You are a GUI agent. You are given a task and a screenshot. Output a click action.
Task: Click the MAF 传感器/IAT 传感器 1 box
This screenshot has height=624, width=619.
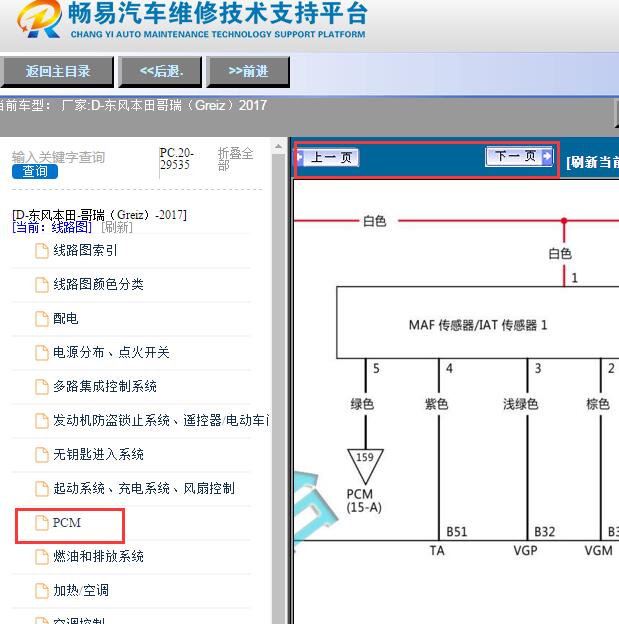coord(478,323)
